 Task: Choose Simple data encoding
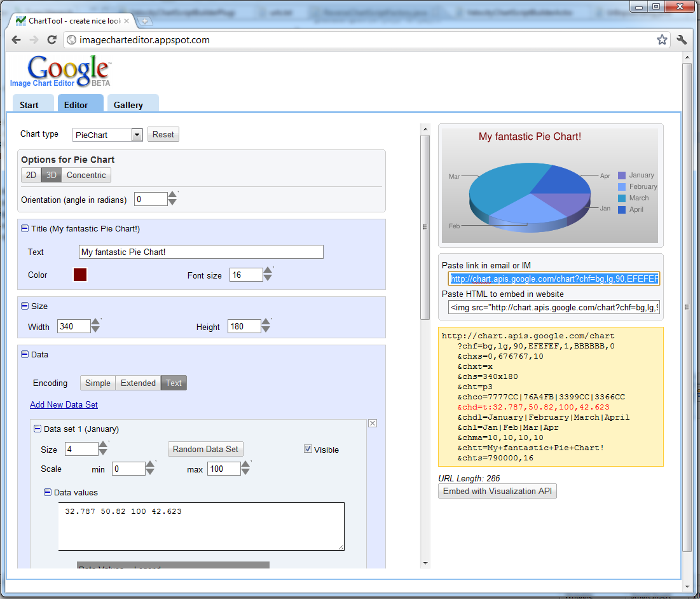point(98,383)
